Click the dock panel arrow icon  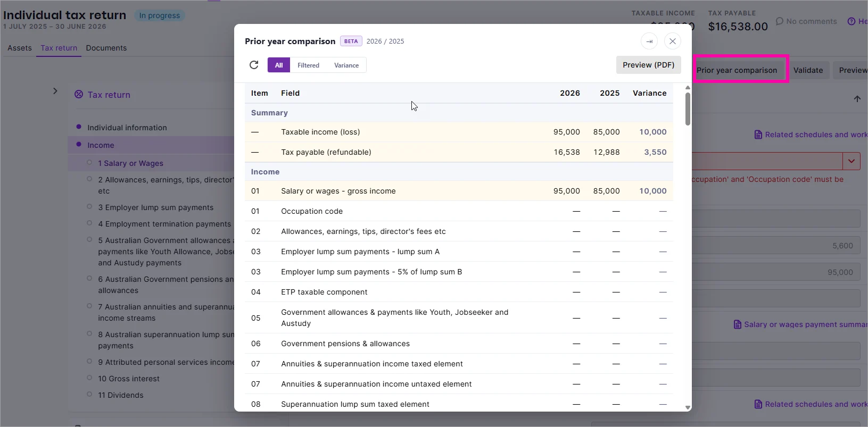click(x=649, y=41)
